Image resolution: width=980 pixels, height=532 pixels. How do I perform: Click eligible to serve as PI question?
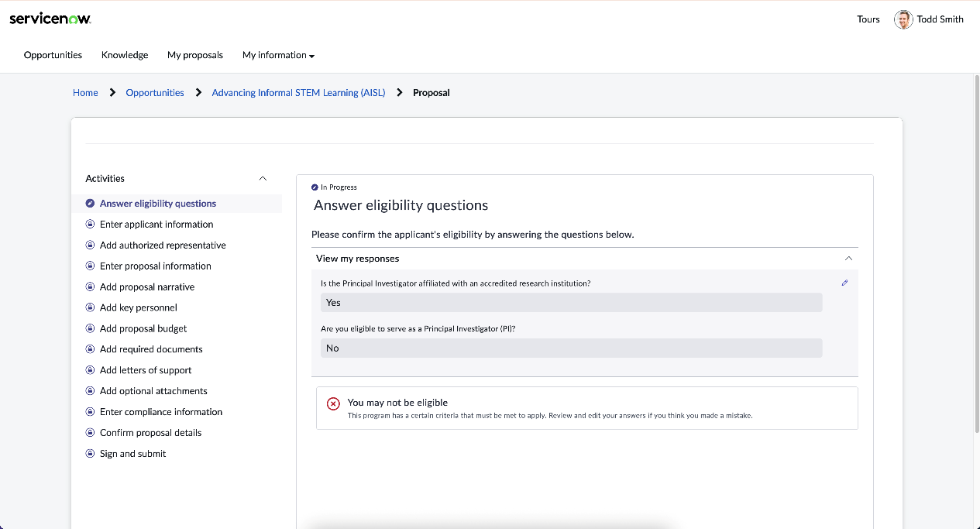[418, 329]
